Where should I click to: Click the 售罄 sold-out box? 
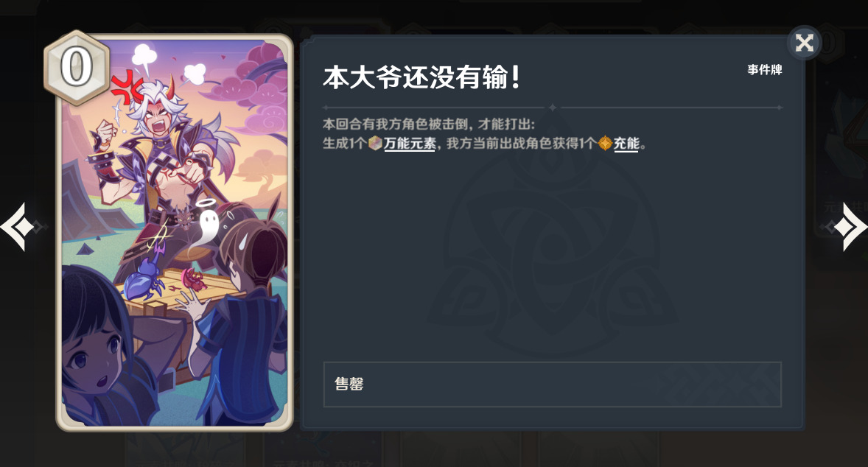pyautogui.click(x=552, y=385)
